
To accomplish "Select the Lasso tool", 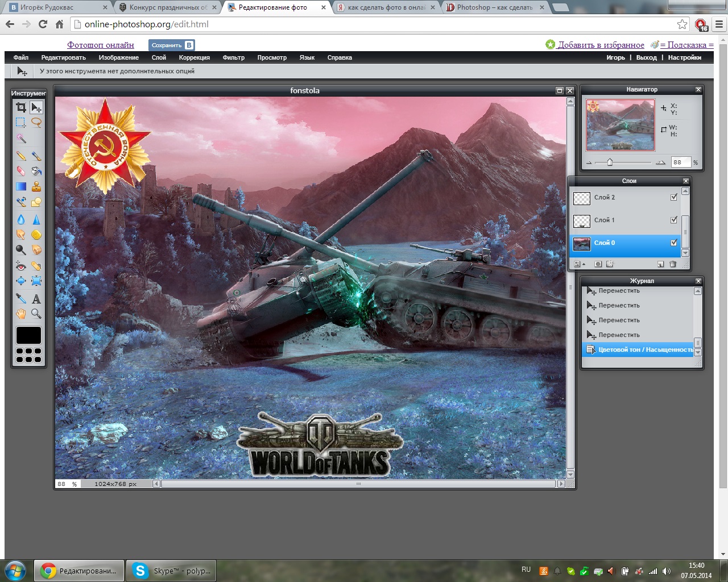I will pos(36,122).
